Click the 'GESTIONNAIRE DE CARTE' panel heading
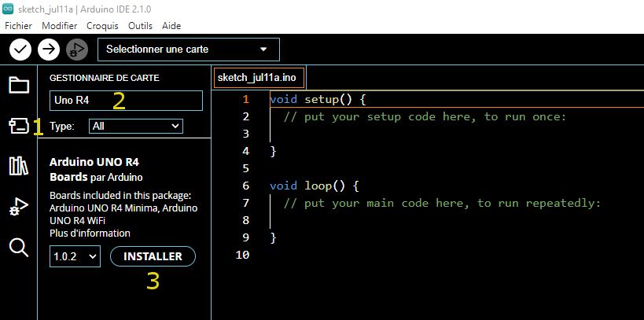644x320 pixels. pyautogui.click(x=105, y=78)
